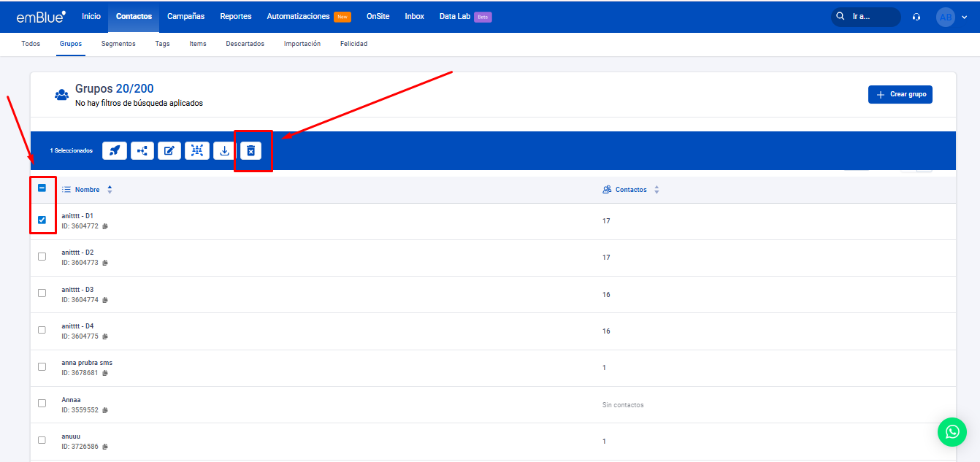The image size is (980, 462).
Task: Click the rocket launch icon in selection toolbar
Action: point(114,150)
